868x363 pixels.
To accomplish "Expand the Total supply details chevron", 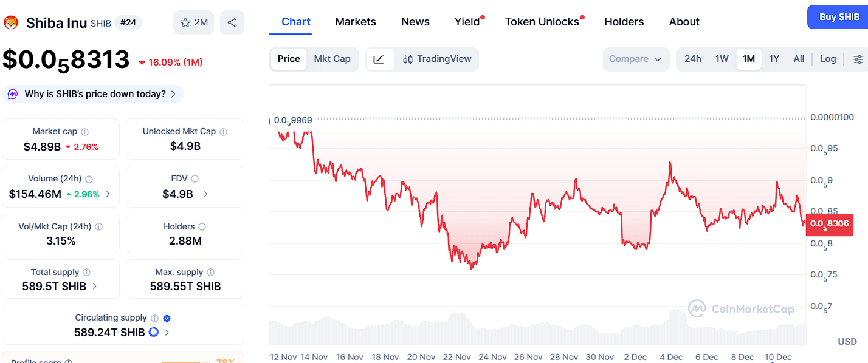I will tap(95, 287).
